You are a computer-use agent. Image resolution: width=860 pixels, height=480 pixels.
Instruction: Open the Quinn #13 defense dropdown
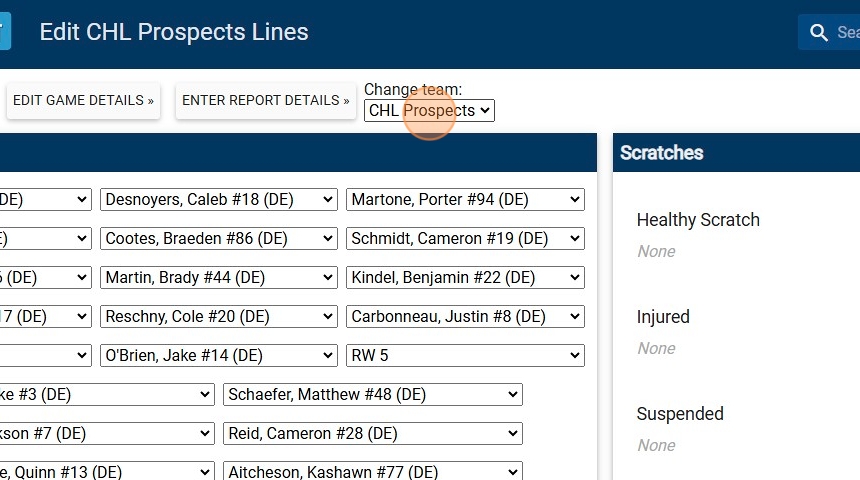pos(105,472)
